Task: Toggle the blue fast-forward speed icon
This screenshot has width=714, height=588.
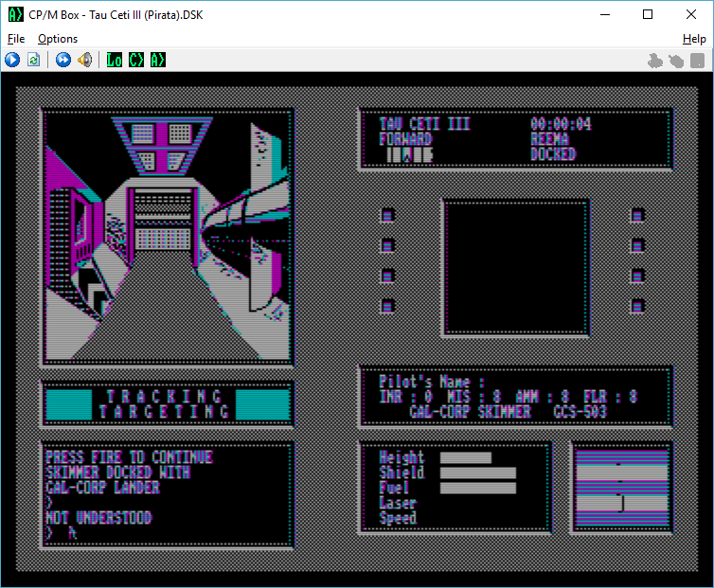Action: [x=63, y=60]
